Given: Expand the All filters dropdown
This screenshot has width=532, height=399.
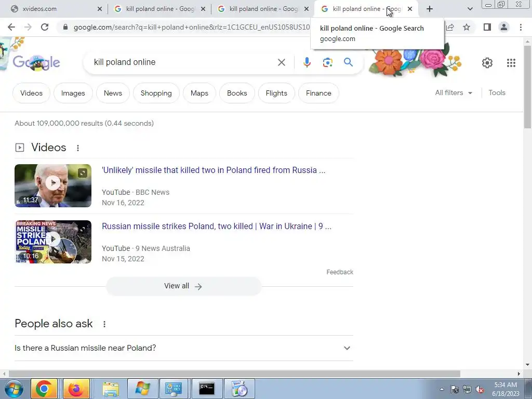Looking at the screenshot, I should pyautogui.click(x=453, y=92).
